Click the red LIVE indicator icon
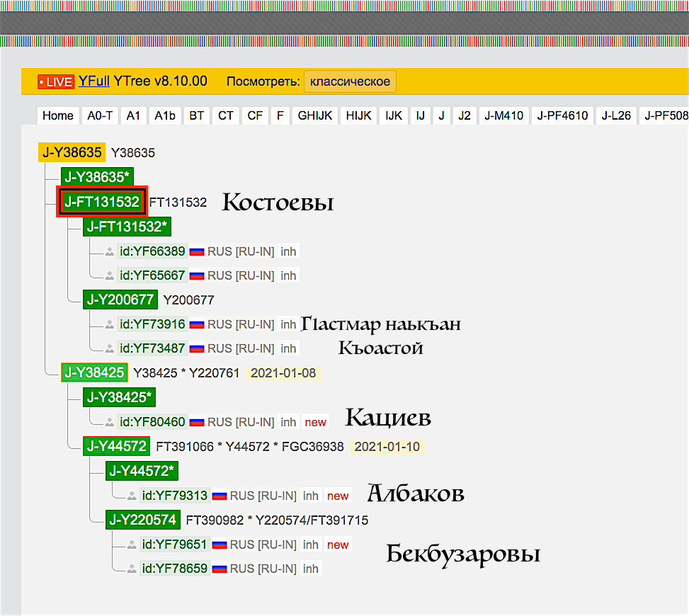The width and height of the screenshot is (689, 616). pos(55,81)
